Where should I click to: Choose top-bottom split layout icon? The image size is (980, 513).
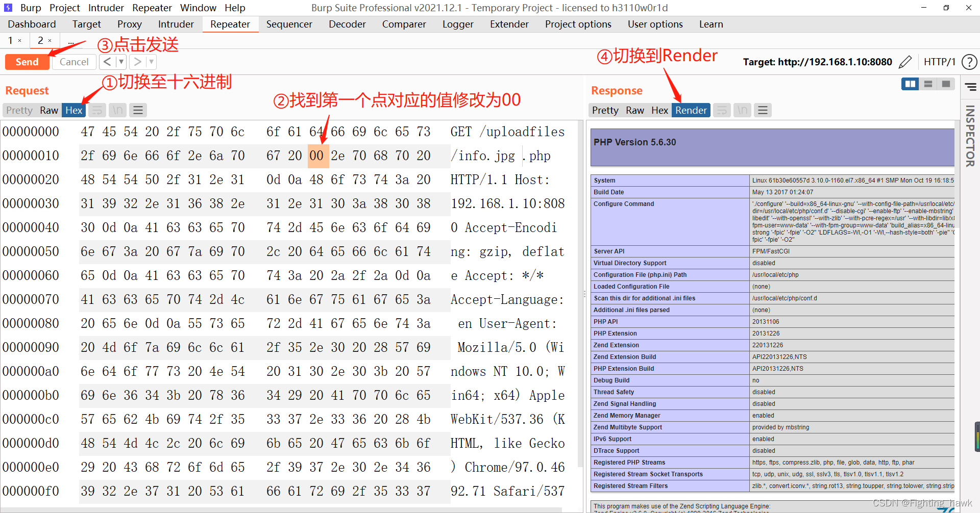click(928, 84)
